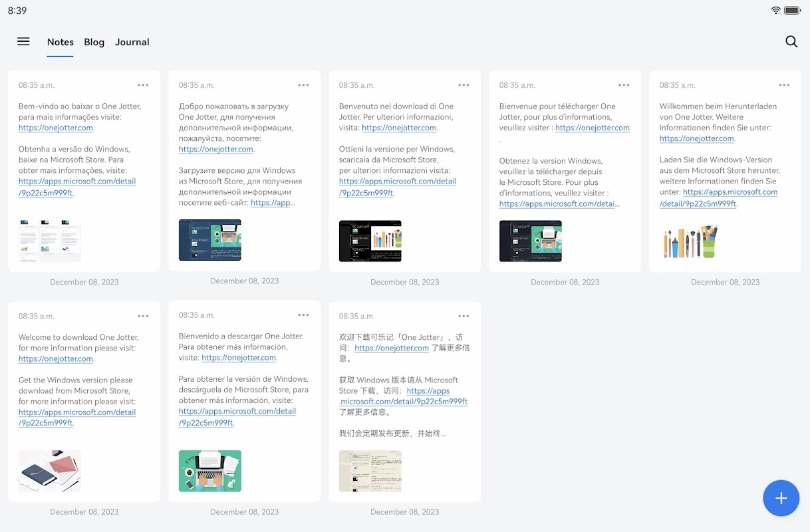Viewport: 810px width, 532px height.
Task: Switch to the Blog tab
Action: (94, 42)
